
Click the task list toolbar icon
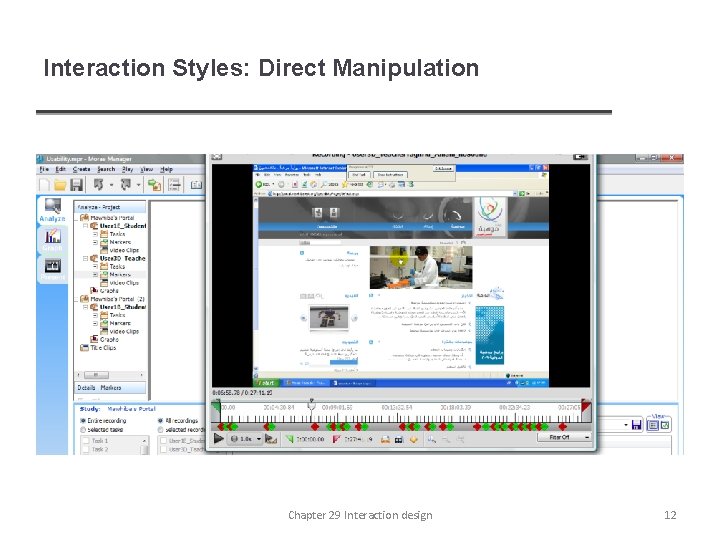174,185
